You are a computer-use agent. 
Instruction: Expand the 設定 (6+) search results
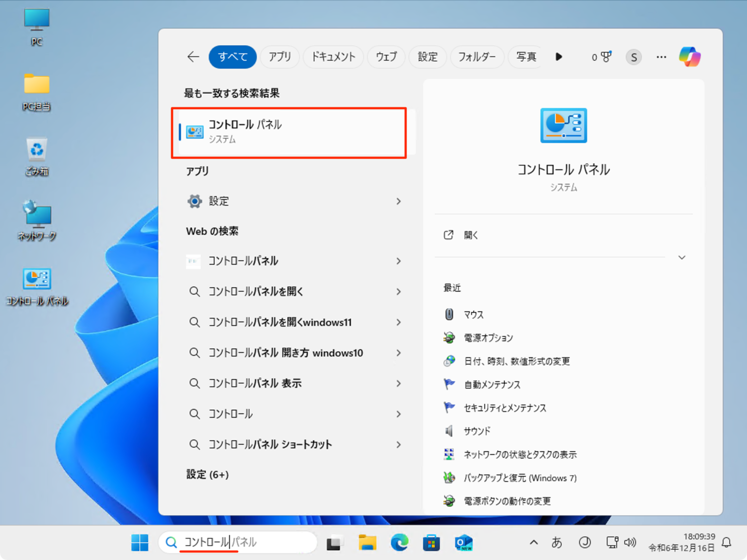[x=208, y=474]
